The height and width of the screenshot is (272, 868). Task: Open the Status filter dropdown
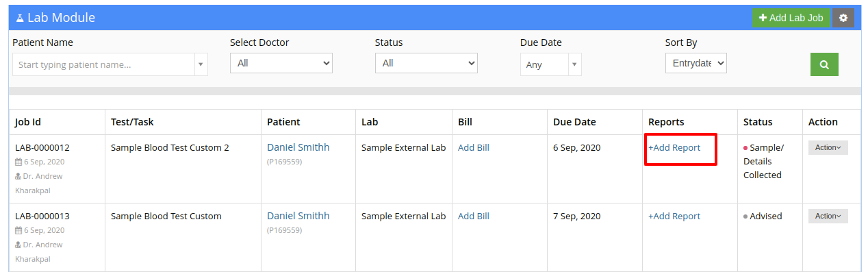[x=426, y=63]
